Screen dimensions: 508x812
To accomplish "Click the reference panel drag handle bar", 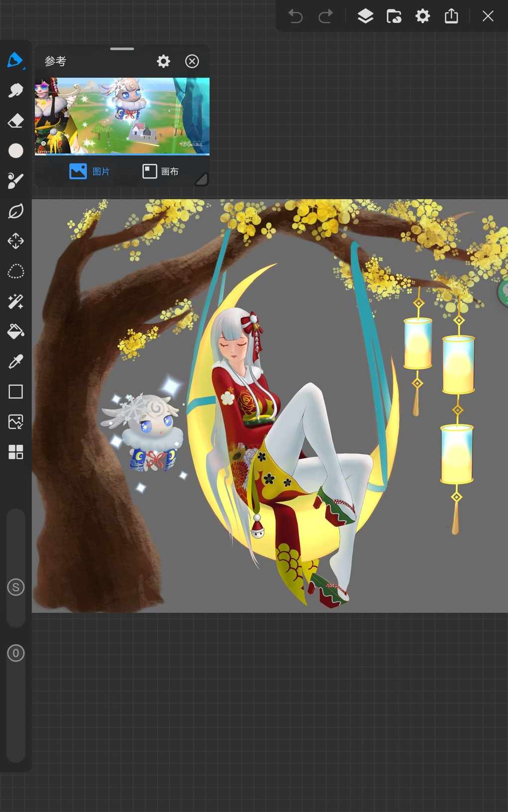I will pos(122,49).
